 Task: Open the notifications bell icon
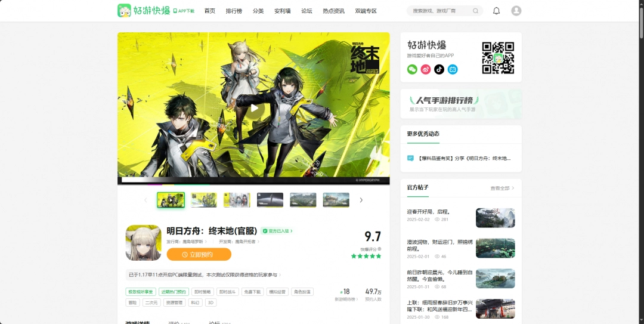coord(497,11)
